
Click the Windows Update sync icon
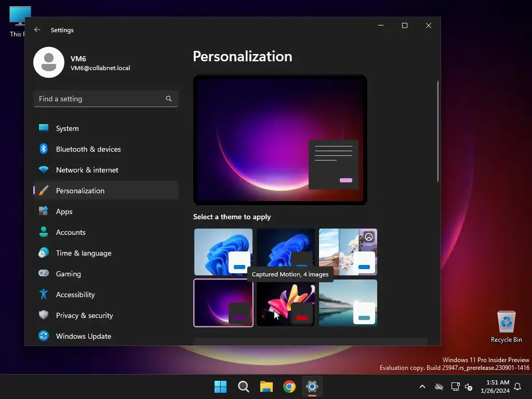coord(44,336)
